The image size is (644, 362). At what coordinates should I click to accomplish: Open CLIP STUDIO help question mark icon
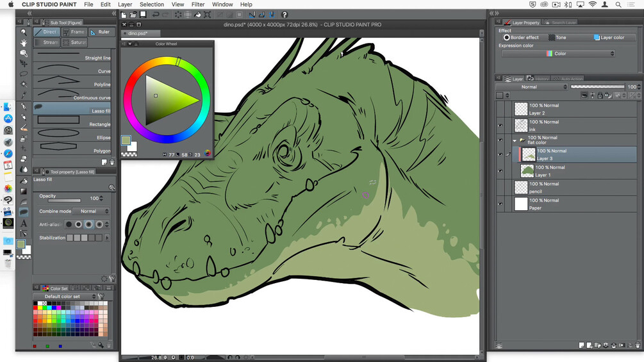[x=285, y=15]
